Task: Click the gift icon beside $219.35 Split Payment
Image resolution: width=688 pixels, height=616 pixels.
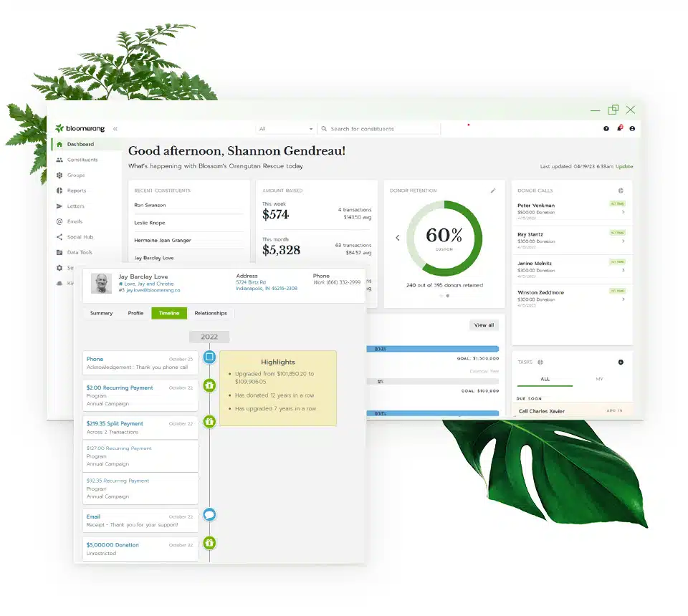Action: 209,421
